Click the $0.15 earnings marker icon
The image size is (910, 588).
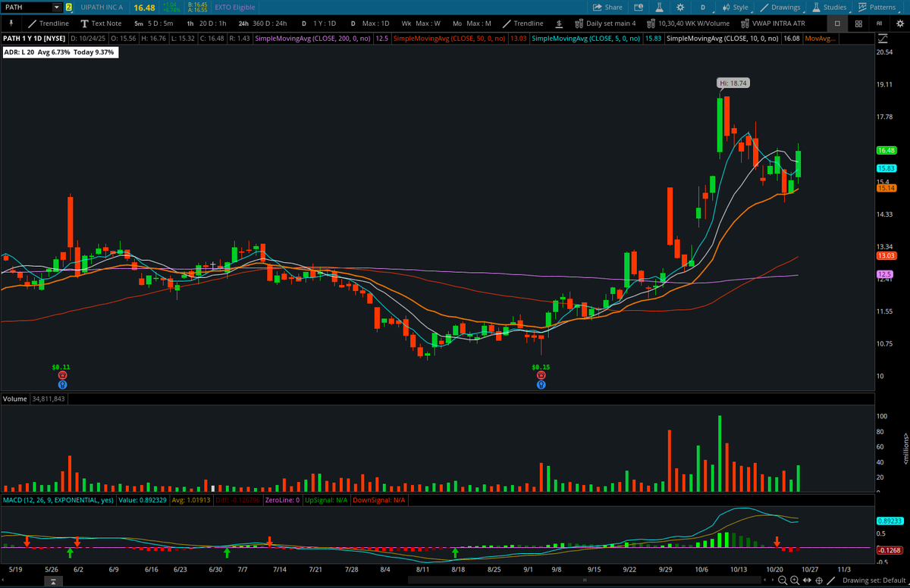[x=541, y=375]
